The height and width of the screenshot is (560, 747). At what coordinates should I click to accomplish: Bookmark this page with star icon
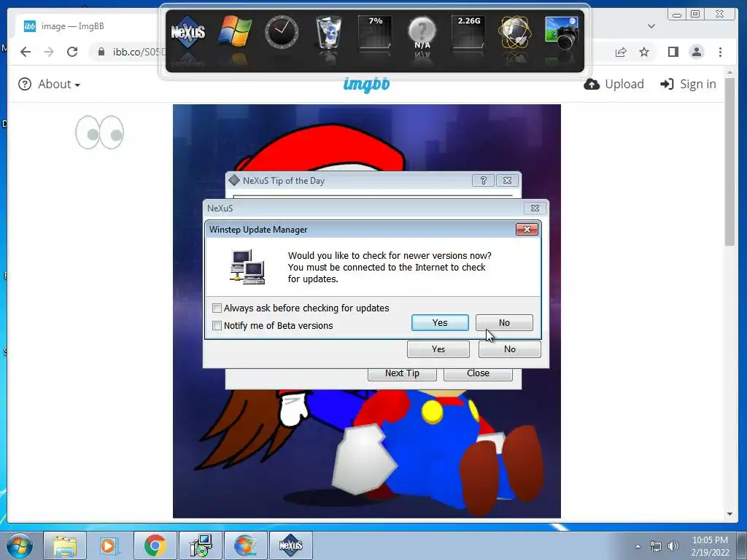[x=644, y=52]
